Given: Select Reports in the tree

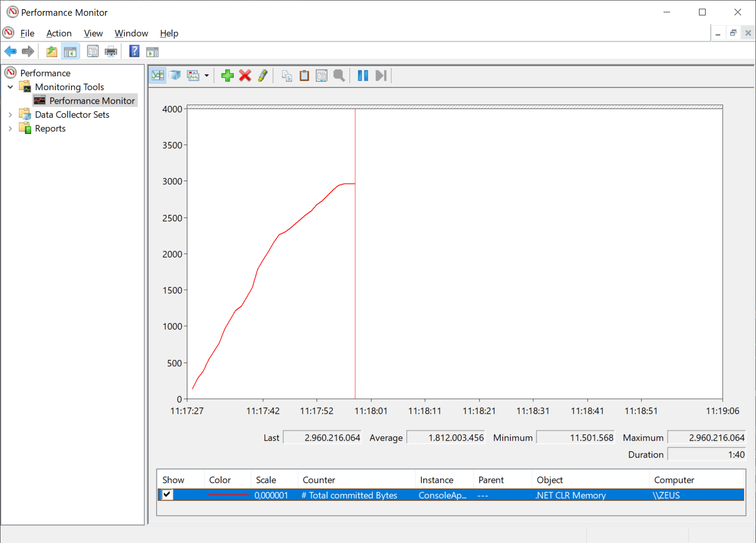Looking at the screenshot, I should (x=50, y=129).
